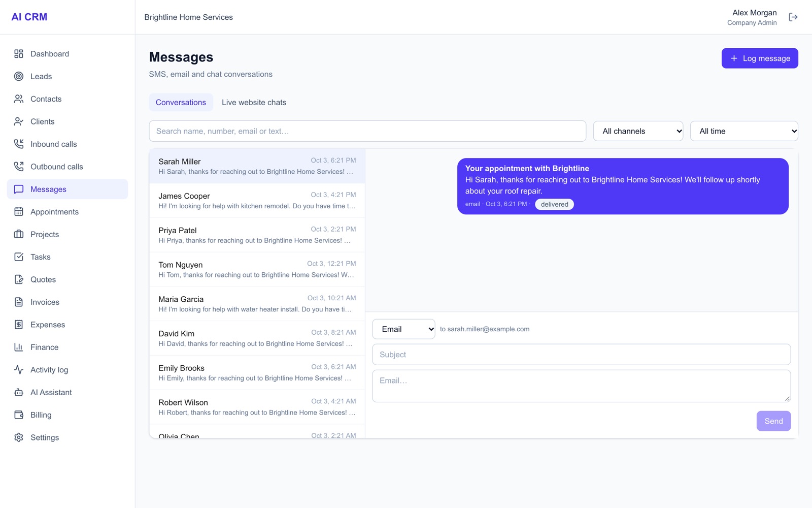This screenshot has height=508, width=812.
Task: Open the Activity log pulse icon
Action: (x=19, y=370)
